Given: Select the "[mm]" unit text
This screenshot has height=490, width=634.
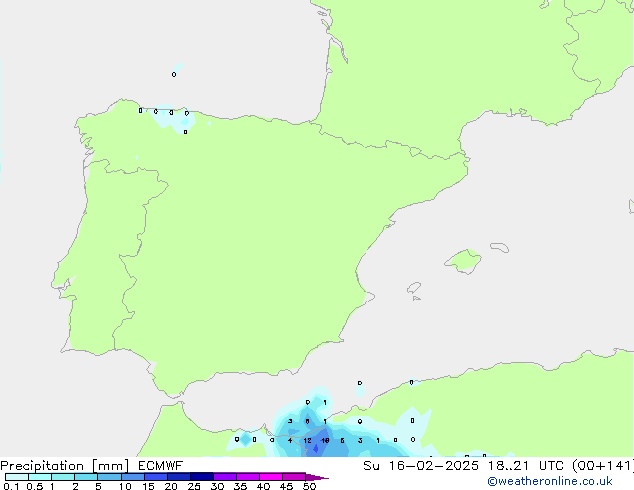Looking at the screenshot, I should [x=110, y=466].
